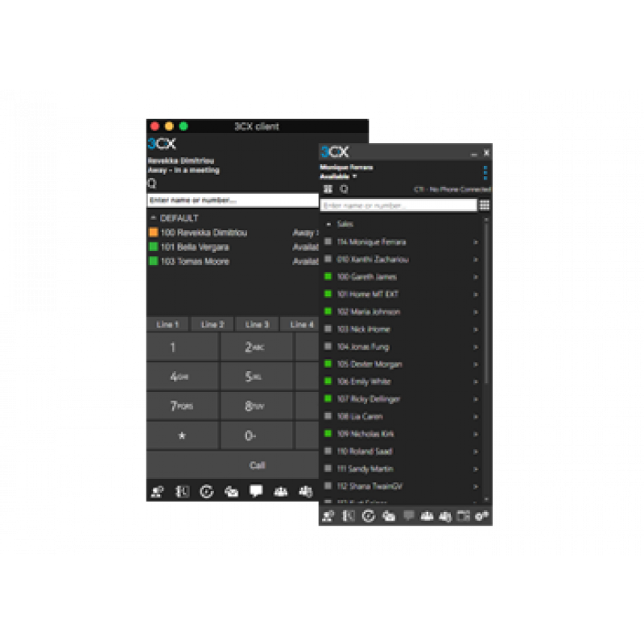Open Voicemail in Windows 3CX bottom toolbar
This screenshot has height=644, width=644.
389,516
